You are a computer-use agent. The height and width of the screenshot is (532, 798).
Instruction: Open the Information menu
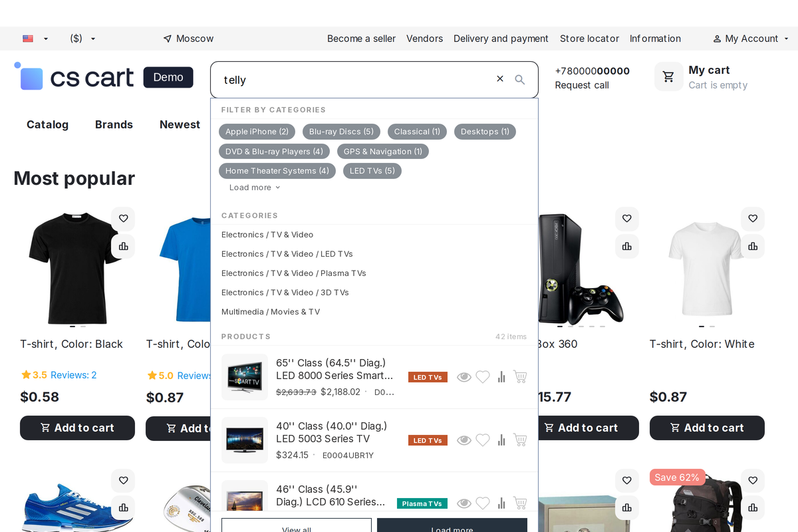click(655, 39)
